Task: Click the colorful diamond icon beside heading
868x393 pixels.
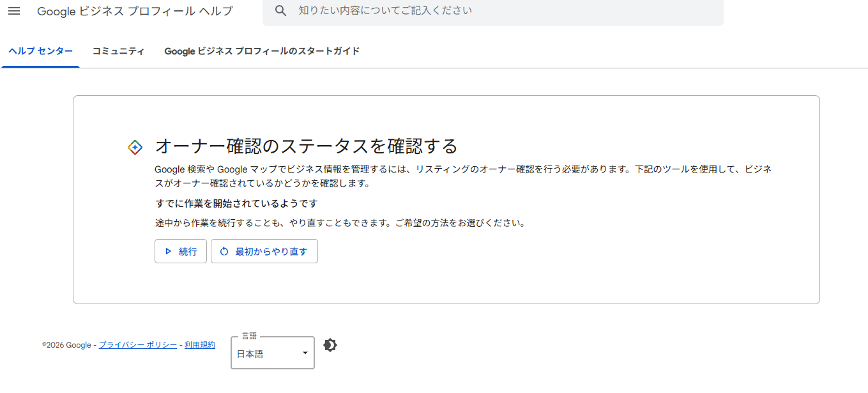Action: [135, 147]
